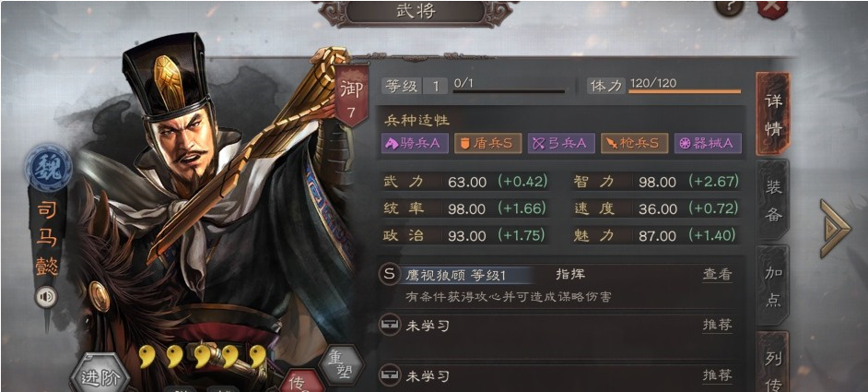This screenshot has height=392, width=868.
Task: Go to next general with right arrow
Action: [x=834, y=229]
